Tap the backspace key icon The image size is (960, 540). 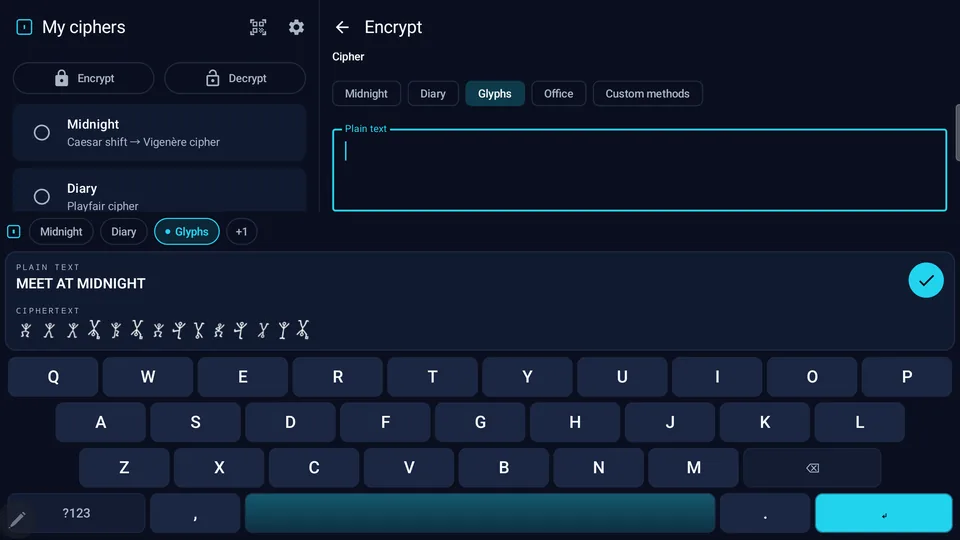812,468
